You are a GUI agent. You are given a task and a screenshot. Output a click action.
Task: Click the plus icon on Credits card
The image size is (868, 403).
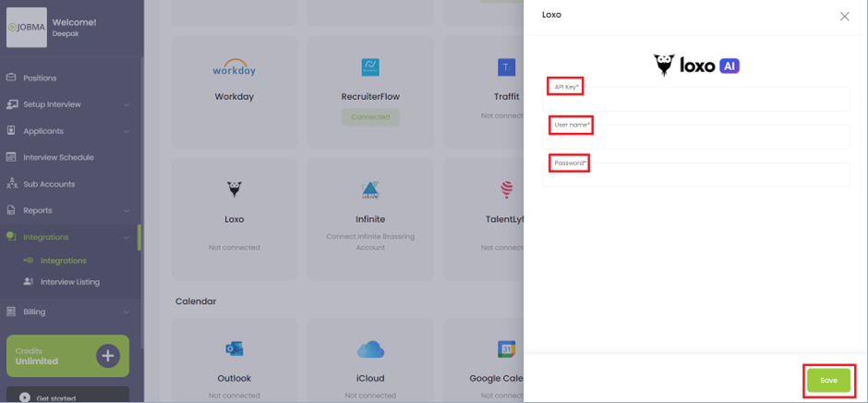(108, 356)
